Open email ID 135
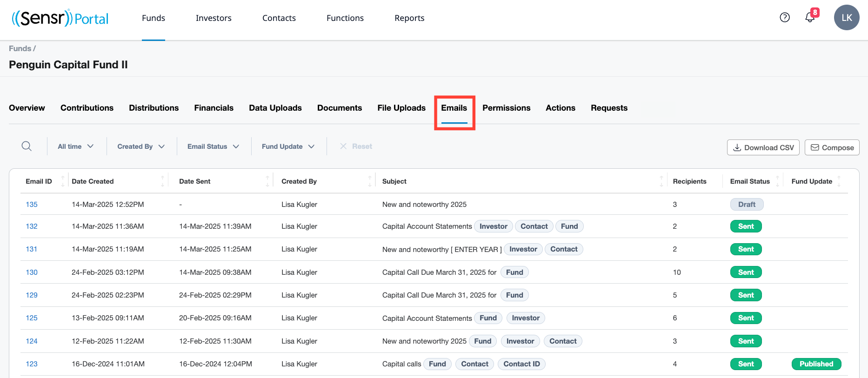This screenshot has height=378, width=868. click(32, 205)
